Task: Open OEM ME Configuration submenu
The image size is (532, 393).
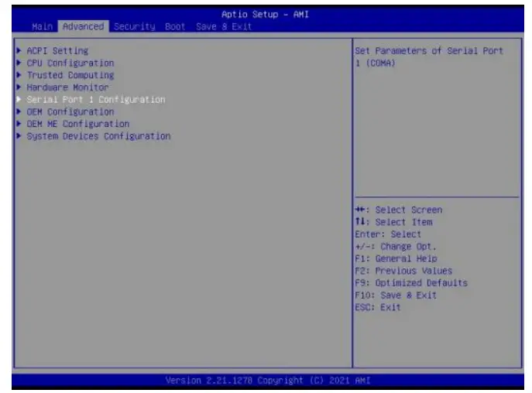Action: (78, 124)
